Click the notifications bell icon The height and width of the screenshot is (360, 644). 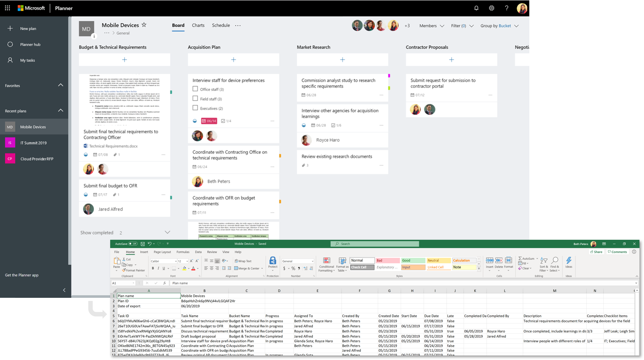pos(476,8)
